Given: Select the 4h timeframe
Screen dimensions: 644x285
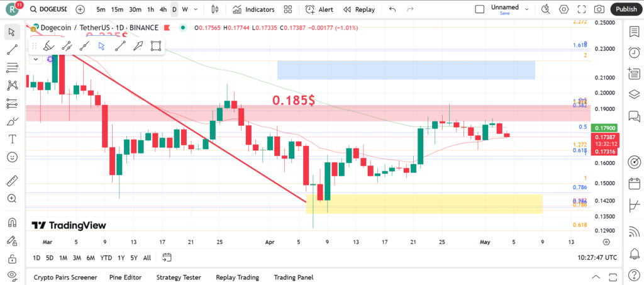Looking at the screenshot, I should click(x=163, y=9).
